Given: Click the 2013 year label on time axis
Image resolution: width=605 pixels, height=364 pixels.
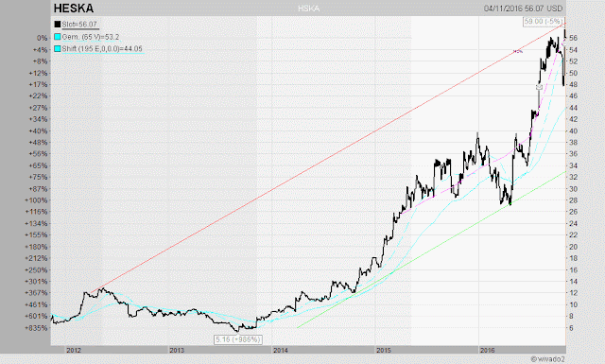Looking at the screenshot, I should point(177,351).
